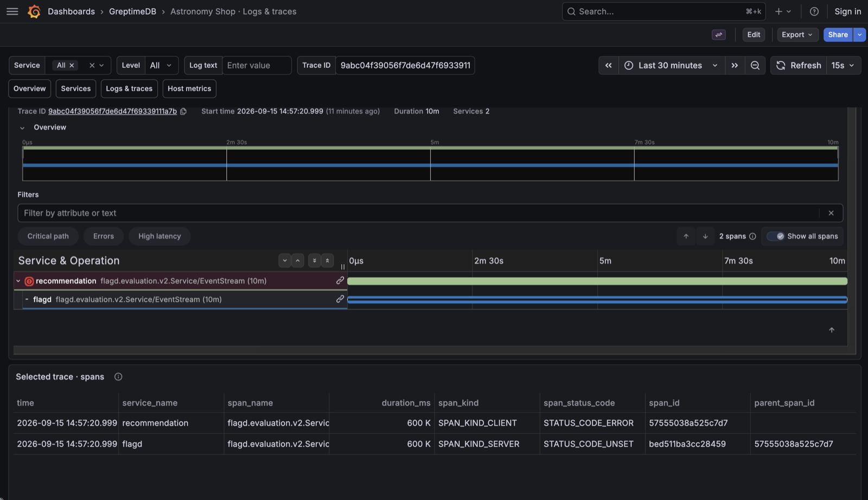Open the Last 30 minutes time picker

point(671,65)
